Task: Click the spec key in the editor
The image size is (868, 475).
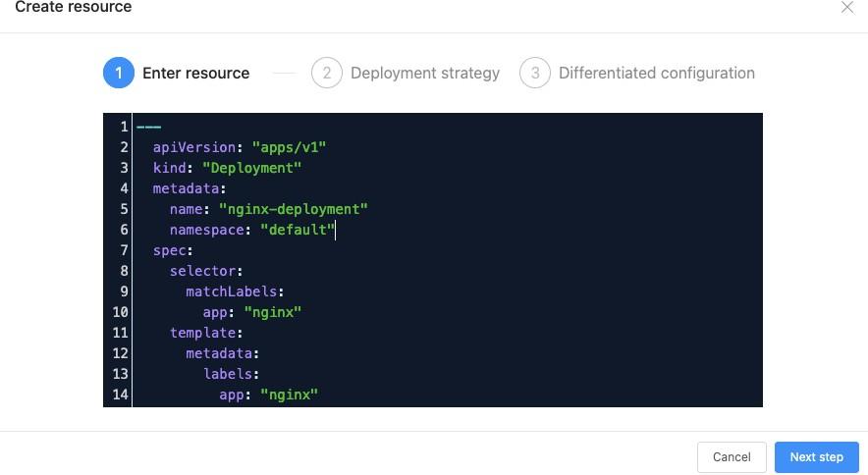Action: [x=172, y=250]
